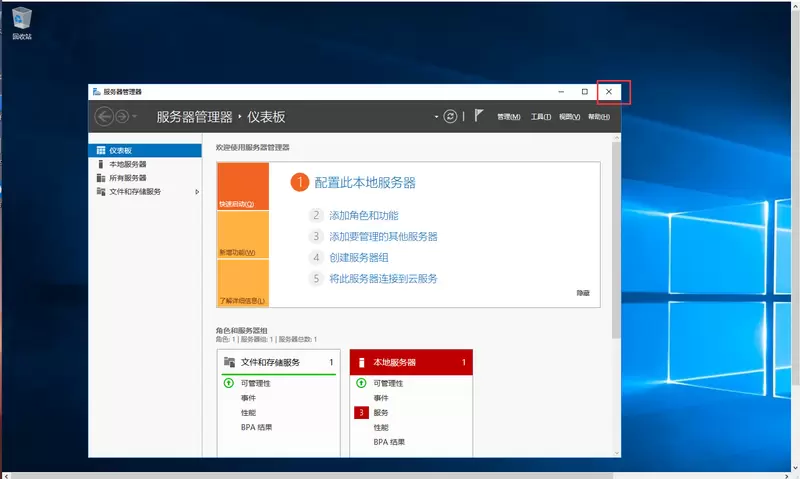Select 仪表板 in the sidebar
The width and height of the screenshot is (800, 479).
coord(145,150)
